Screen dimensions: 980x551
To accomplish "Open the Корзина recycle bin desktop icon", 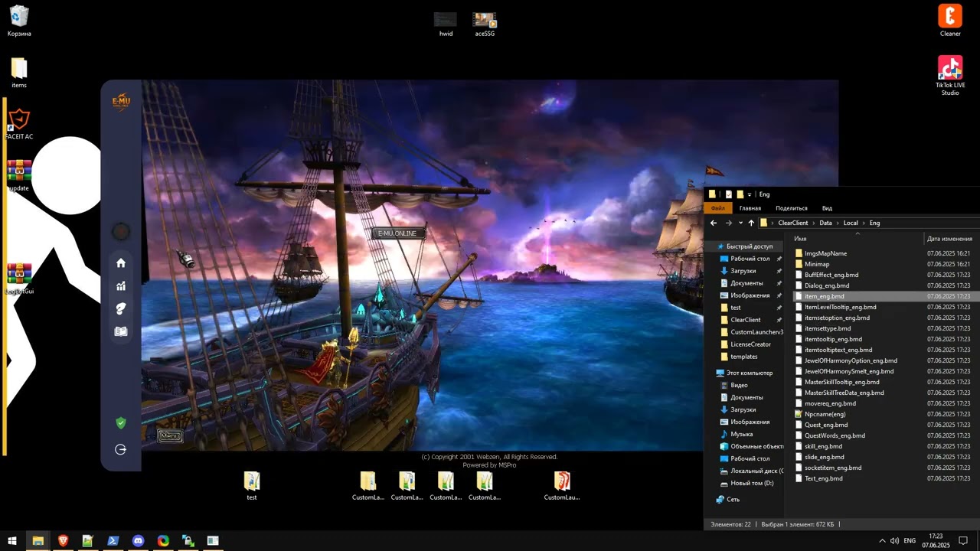I will coord(19,21).
